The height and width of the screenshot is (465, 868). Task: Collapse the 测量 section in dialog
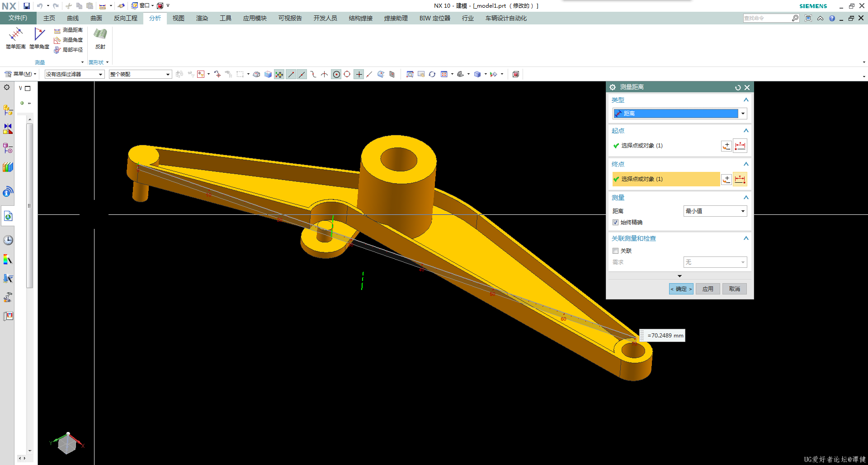746,198
